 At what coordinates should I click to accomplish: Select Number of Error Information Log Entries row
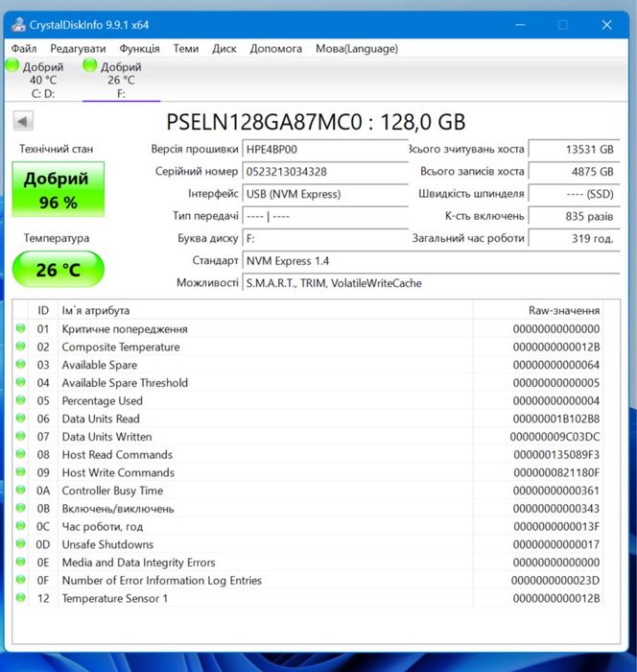pyautogui.click(x=308, y=580)
